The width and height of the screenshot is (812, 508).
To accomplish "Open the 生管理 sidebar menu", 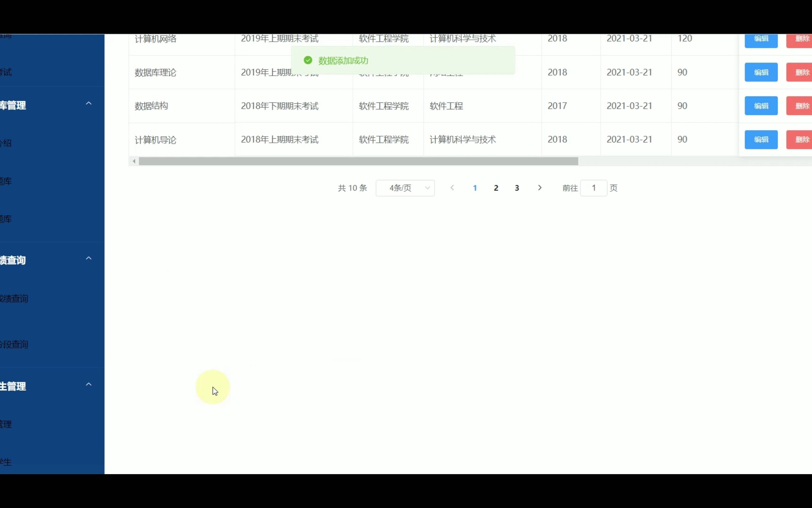I will click(52, 386).
